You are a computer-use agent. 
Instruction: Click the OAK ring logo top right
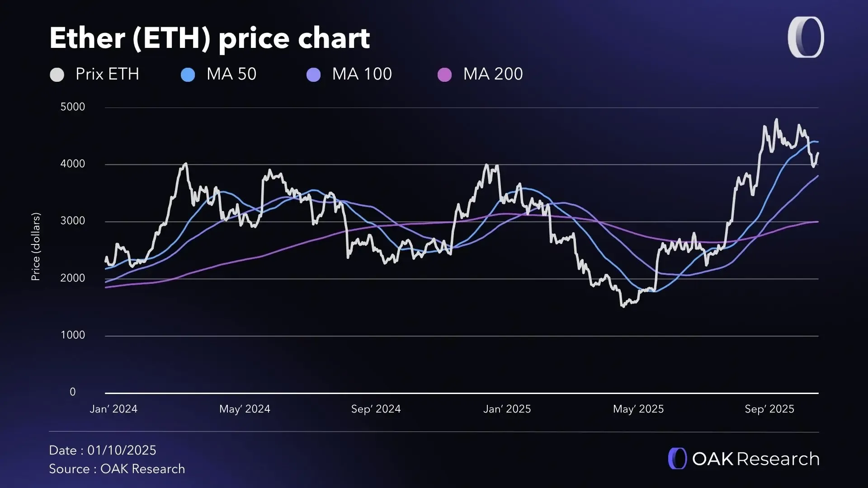tap(806, 38)
